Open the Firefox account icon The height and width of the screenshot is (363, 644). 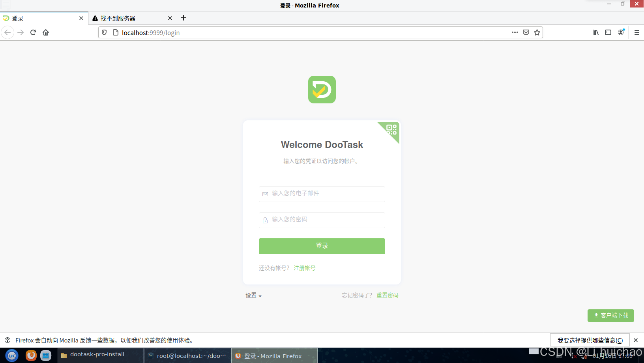620,32
